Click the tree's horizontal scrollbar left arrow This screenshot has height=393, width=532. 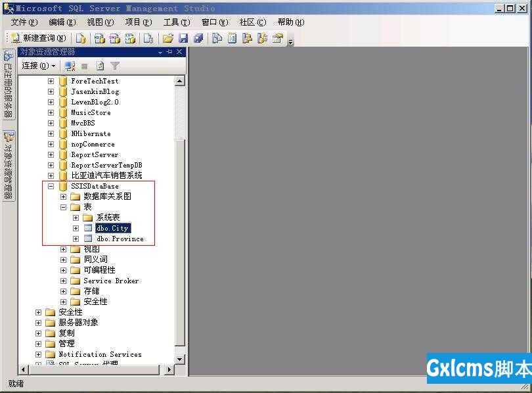[x=23, y=369]
